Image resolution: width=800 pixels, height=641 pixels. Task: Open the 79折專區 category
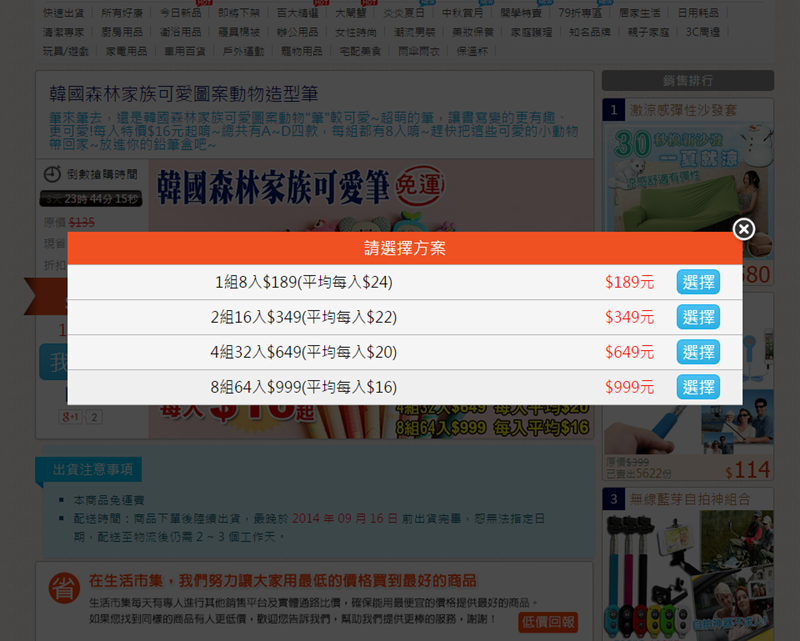coord(580,13)
